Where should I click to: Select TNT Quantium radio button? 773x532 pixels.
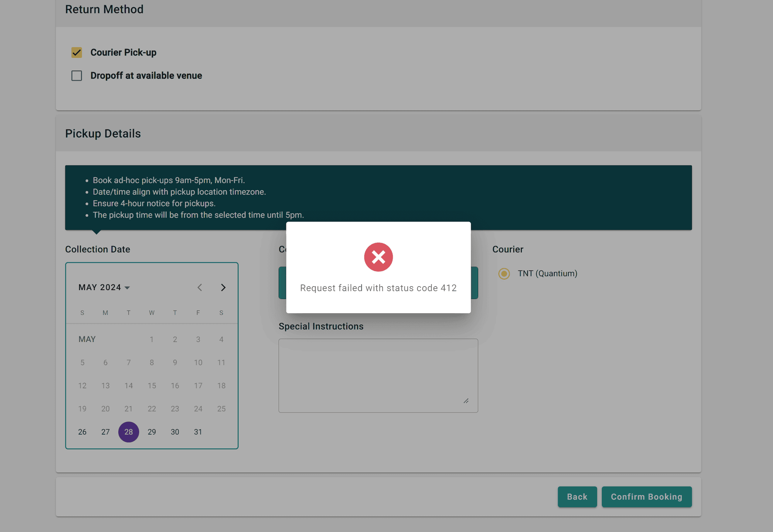click(x=504, y=273)
